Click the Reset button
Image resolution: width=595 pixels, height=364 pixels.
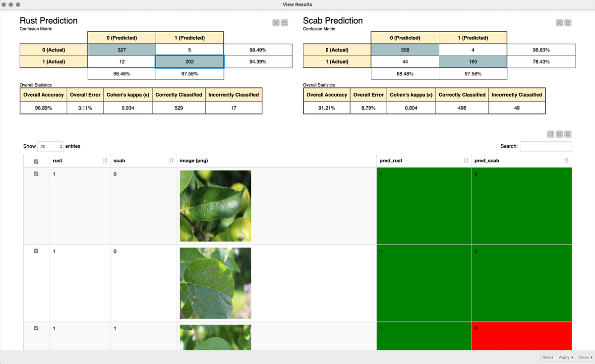pyautogui.click(x=547, y=357)
